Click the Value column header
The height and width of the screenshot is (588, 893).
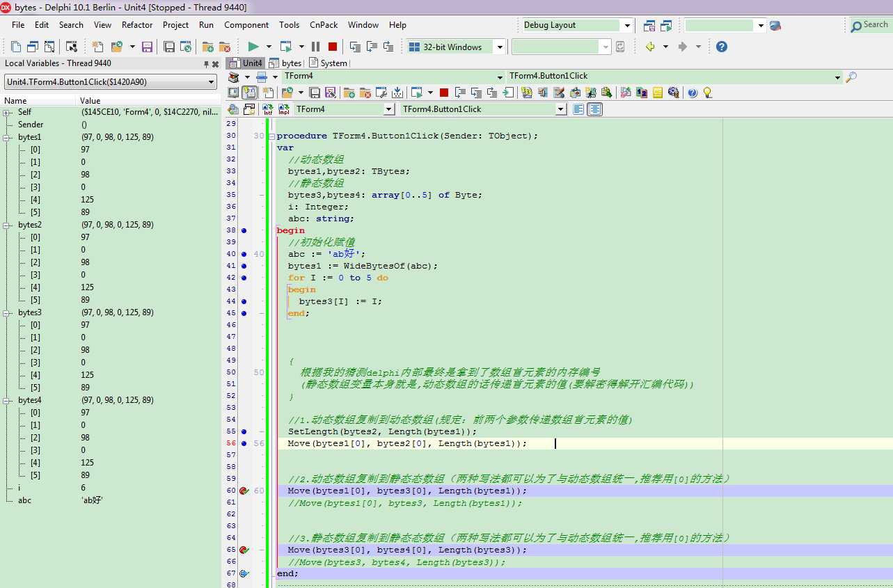(150, 101)
